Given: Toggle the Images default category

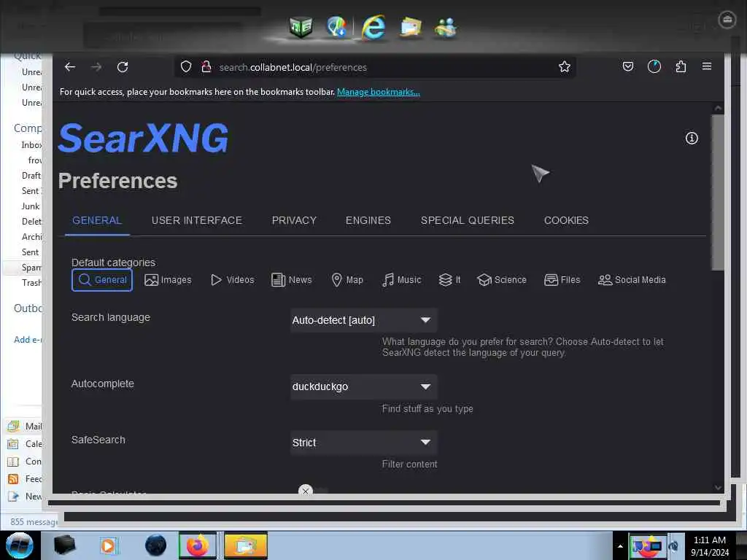Looking at the screenshot, I should click(168, 280).
